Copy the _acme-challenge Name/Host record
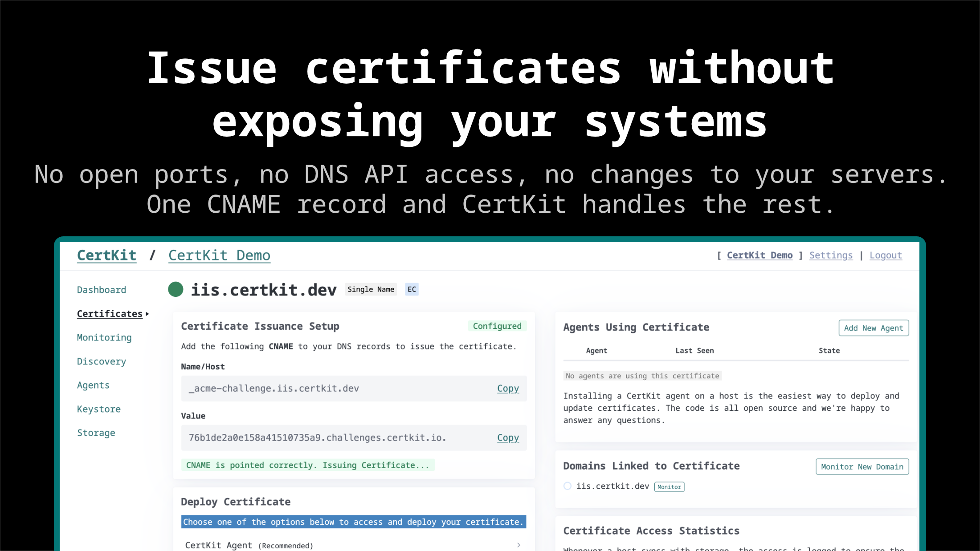This screenshot has width=980, height=551. pyautogui.click(x=508, y=388)
